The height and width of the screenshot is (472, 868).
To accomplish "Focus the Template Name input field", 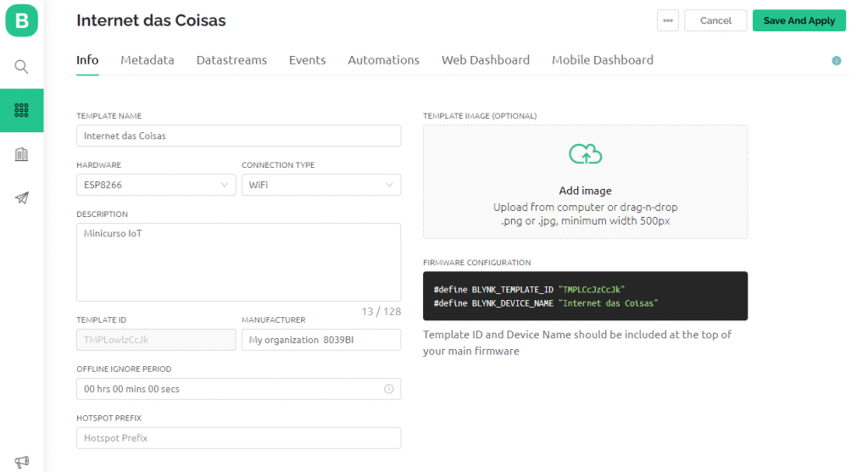I will tap(238, 136).
